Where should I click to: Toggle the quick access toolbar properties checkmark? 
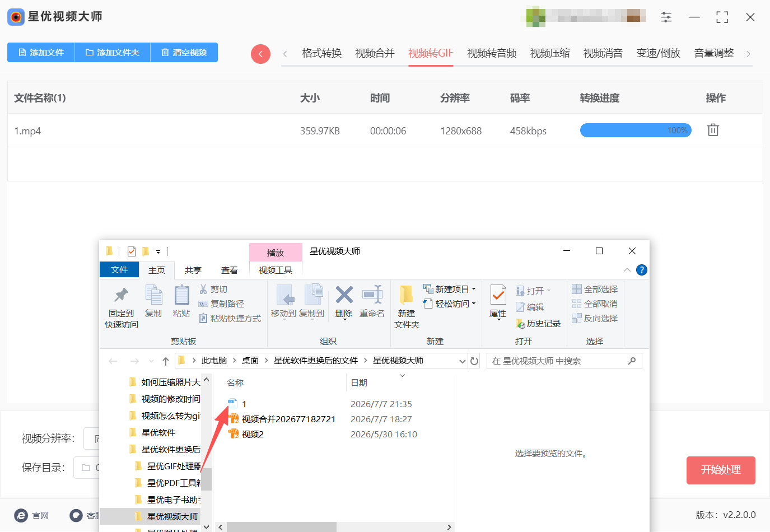(132, 251)
